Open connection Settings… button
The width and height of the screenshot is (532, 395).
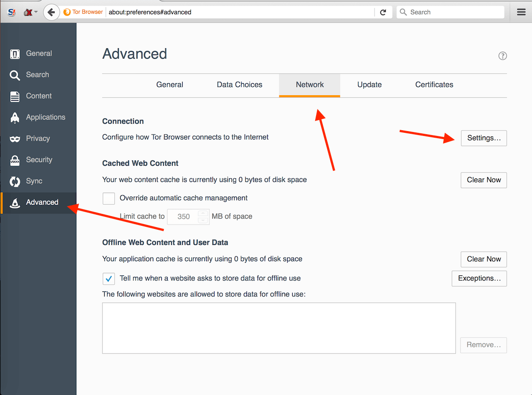click(484, 138)
